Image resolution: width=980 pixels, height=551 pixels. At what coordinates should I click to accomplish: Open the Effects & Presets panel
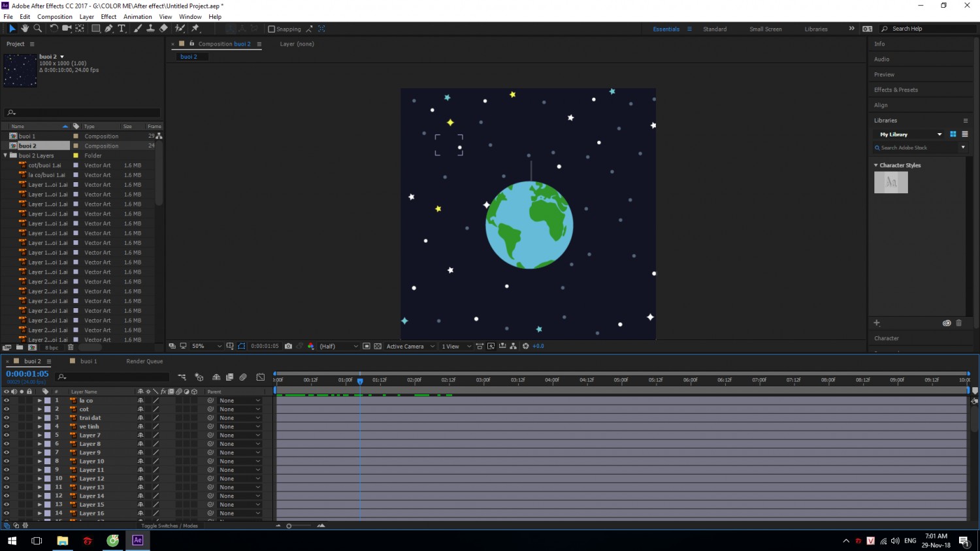[896, 89]
